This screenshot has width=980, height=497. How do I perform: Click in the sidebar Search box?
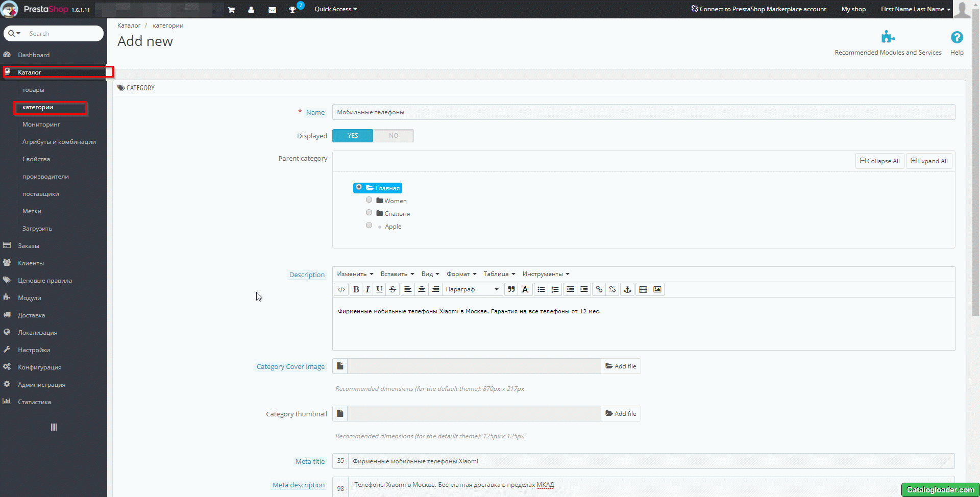click(x=64, y=33)
